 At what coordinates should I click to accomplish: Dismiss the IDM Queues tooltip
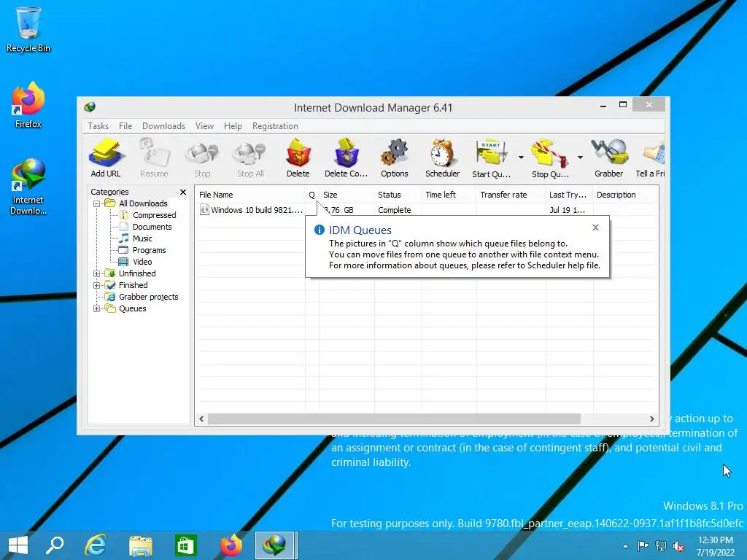tap(595, 227)
